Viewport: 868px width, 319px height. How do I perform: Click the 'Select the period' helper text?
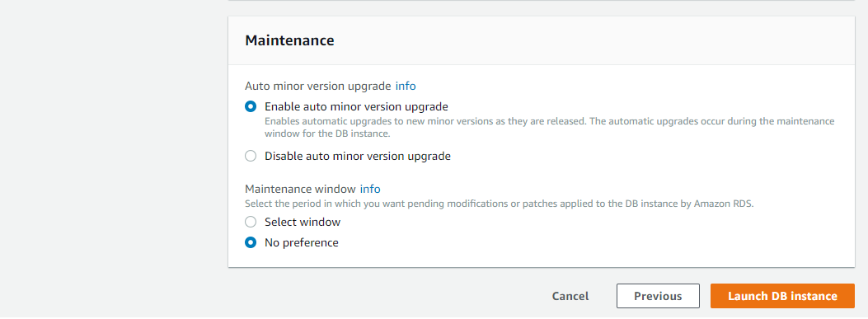[500, 204]
